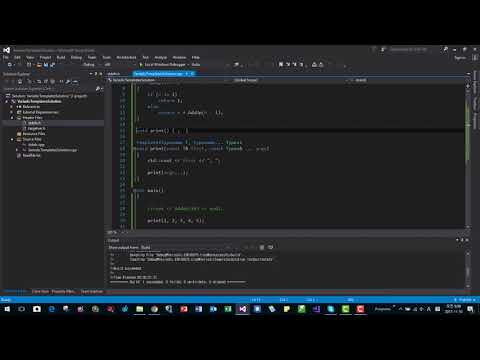Click Solution Explorer properties wrench icon
The image size is (480, 360).
click(x=68, y=81)
